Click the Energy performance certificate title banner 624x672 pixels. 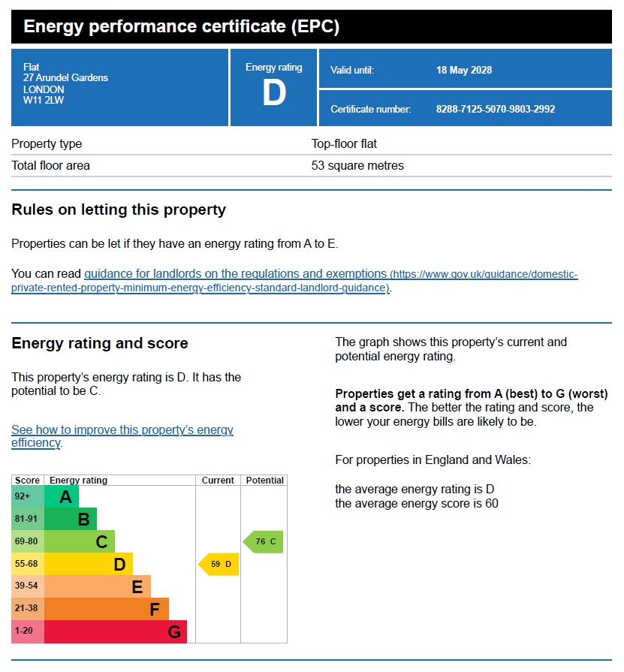(x=312, y=26)
